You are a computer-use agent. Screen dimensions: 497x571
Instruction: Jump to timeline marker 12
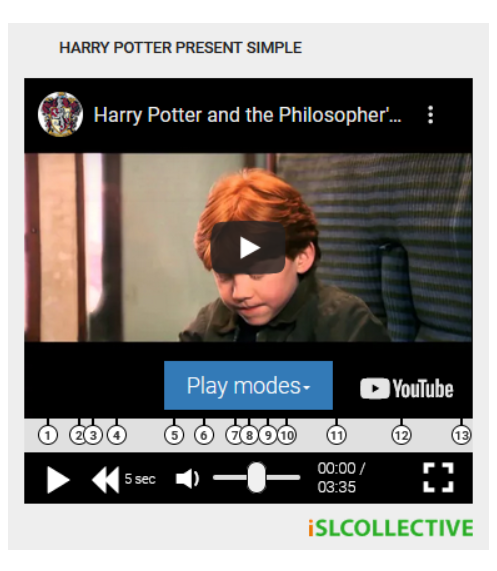coord(401,435)
